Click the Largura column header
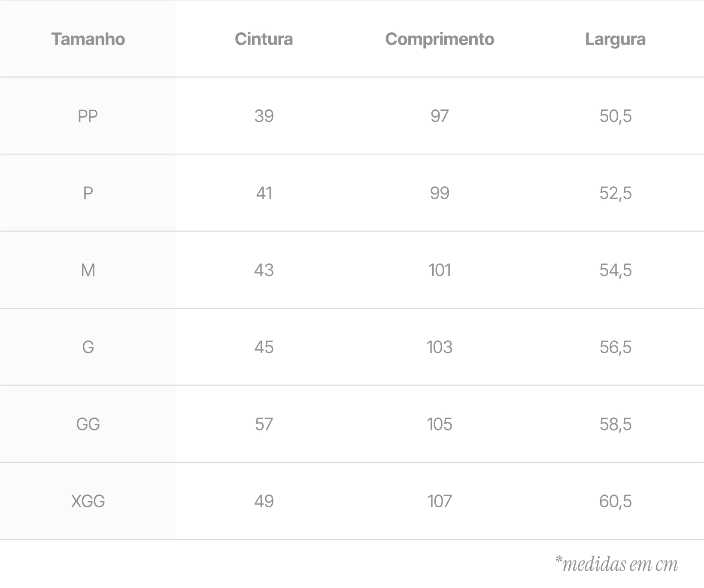This screenshot has height=588, width=704. (x=615, y=39)
